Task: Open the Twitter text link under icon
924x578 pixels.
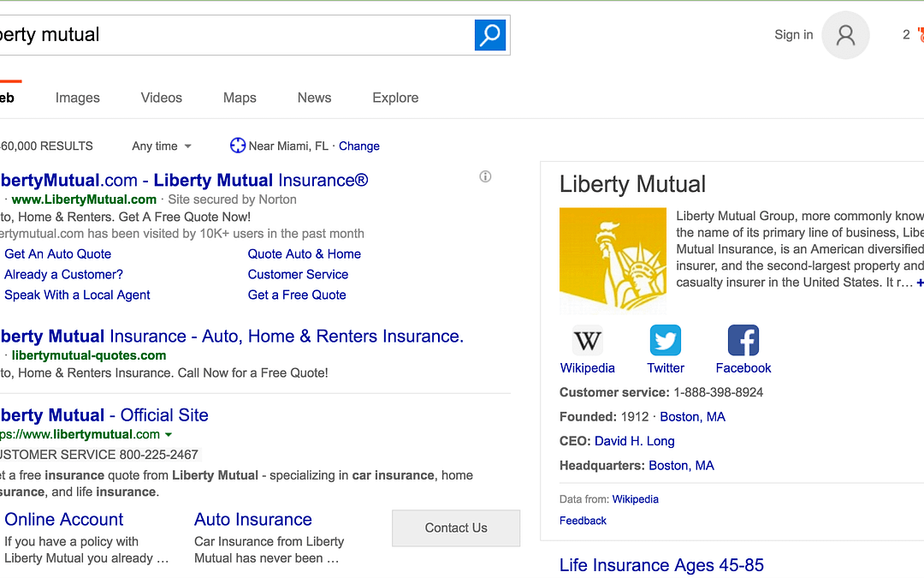Action: point(666,368)
